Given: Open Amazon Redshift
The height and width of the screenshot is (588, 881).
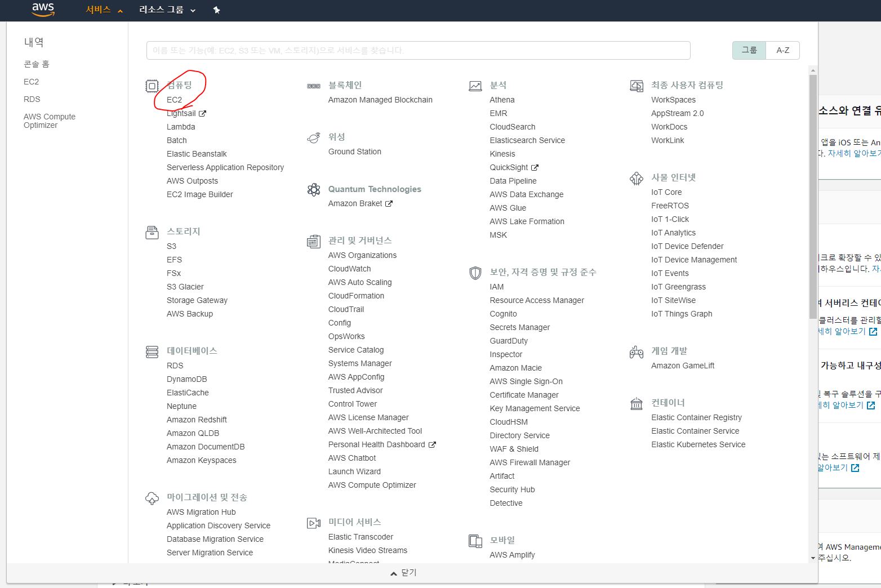Looking at the screenshot, I should click(x=197, y=420).
